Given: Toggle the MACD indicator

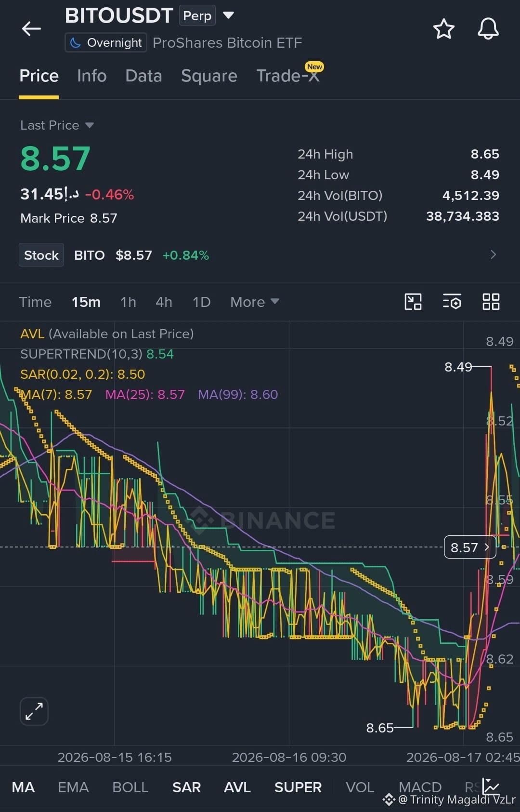Looking at the screenshot, I should click(x=420, y=787).
